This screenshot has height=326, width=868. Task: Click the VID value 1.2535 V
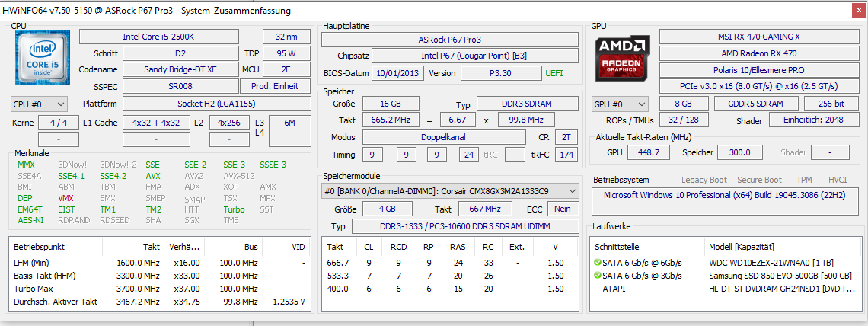289,302
